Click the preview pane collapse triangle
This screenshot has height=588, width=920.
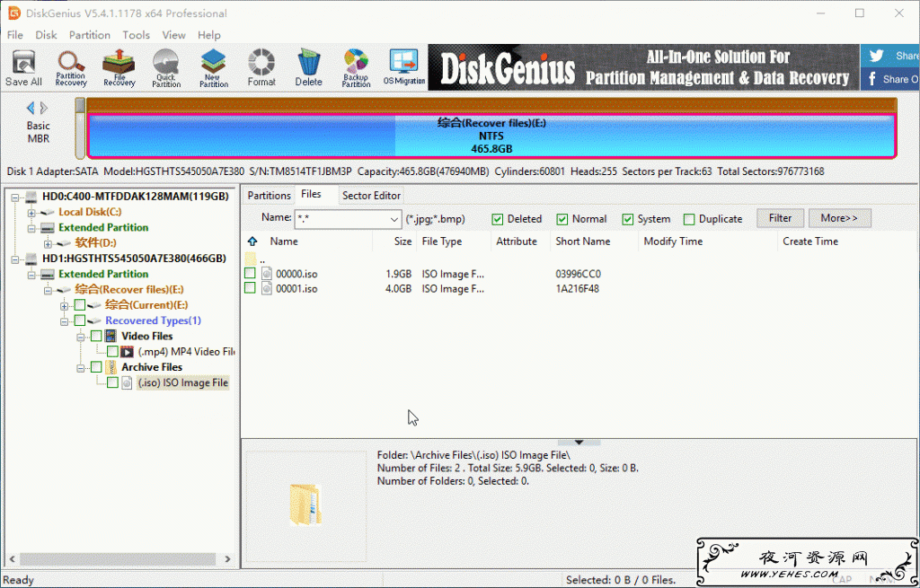(579, 442)
